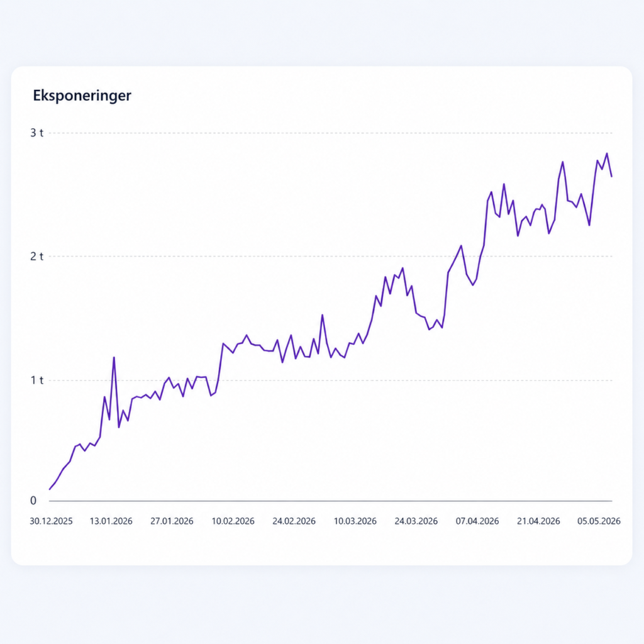Click the sharp spike peak near 13.01.2026

tap(114, 357)
